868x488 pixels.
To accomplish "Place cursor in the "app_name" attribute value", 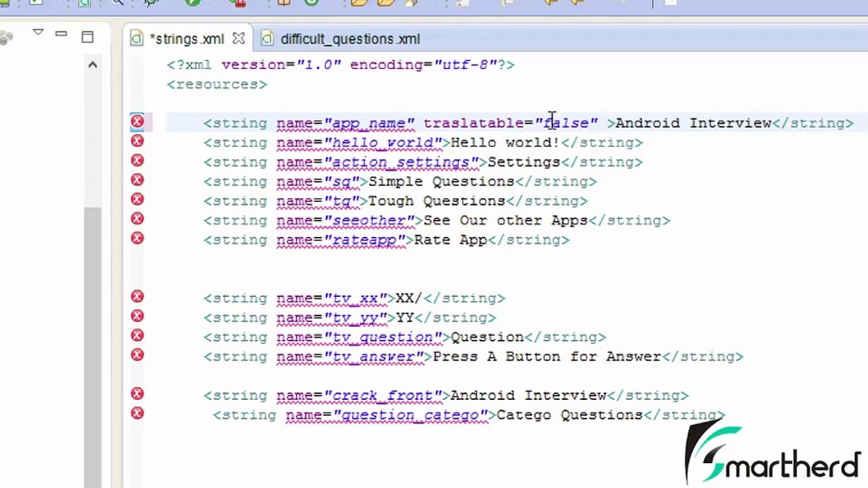I will coord(370,123).
